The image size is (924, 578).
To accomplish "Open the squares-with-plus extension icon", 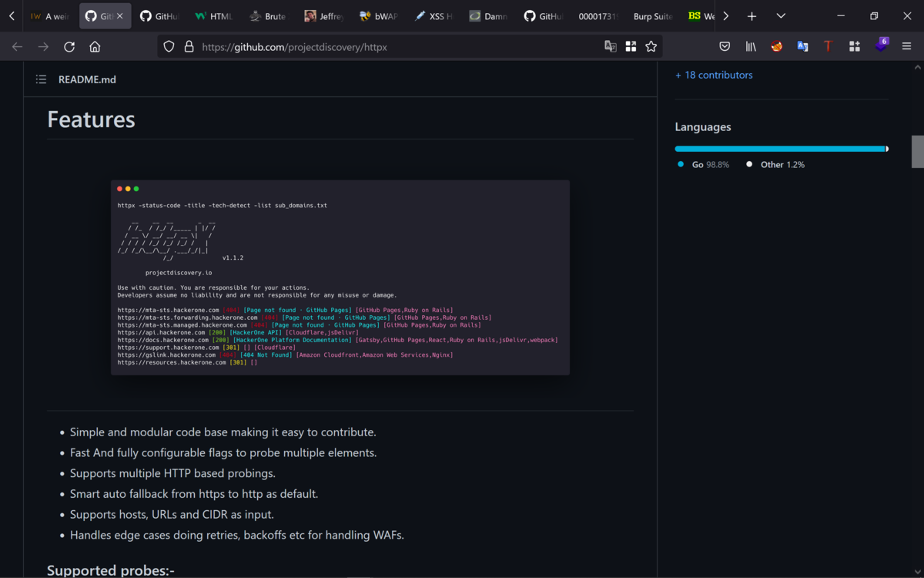I will pyautogui.click(x=855, y=47).
